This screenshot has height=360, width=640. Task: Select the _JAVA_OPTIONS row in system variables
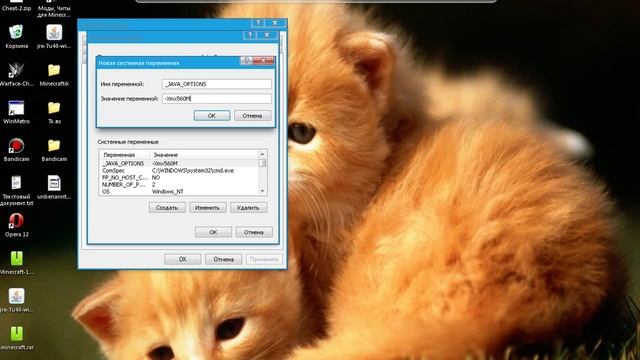pos(179,163)
